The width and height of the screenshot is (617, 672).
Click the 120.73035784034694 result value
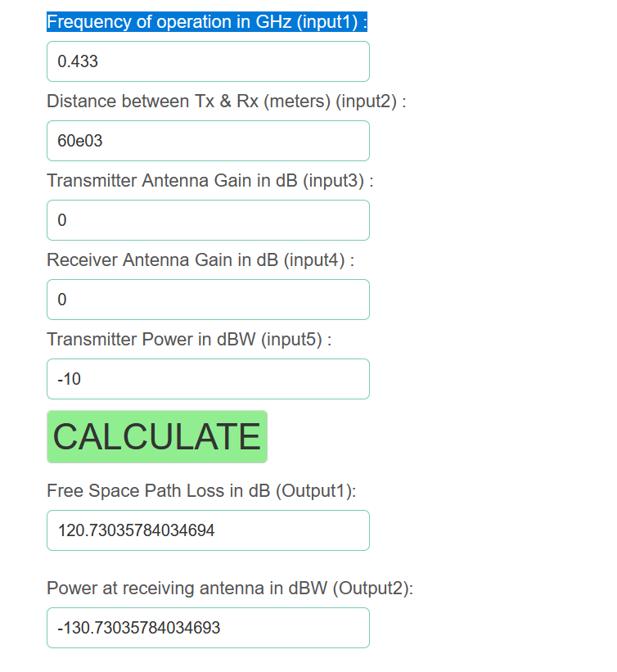pos(136,530)
